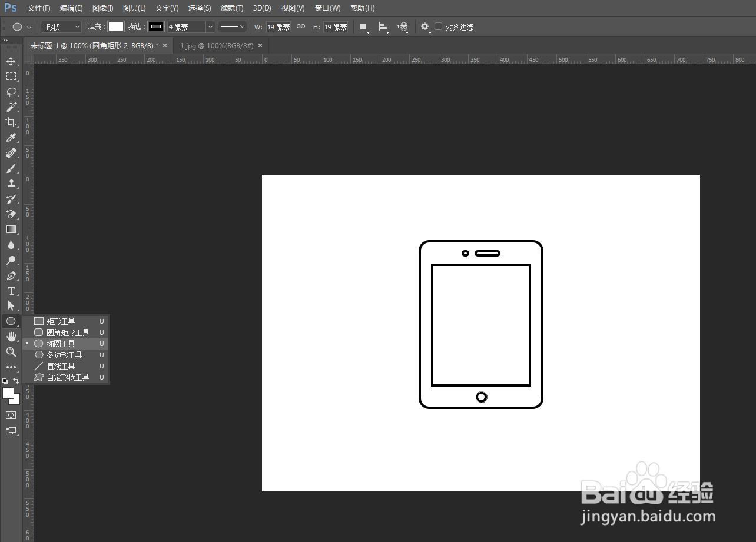Click the white fill color swatch

116,27
